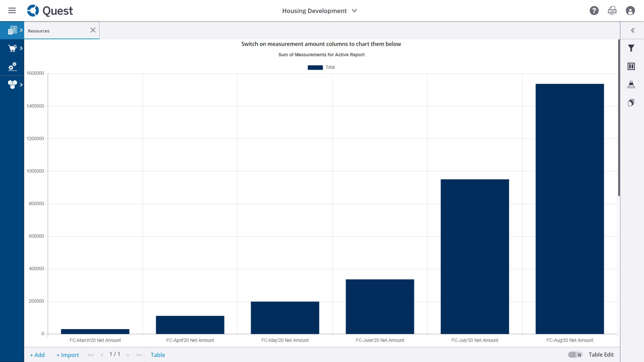Click the + Add button
Screen dimensions: 644x362
click(x=37, y=355)
